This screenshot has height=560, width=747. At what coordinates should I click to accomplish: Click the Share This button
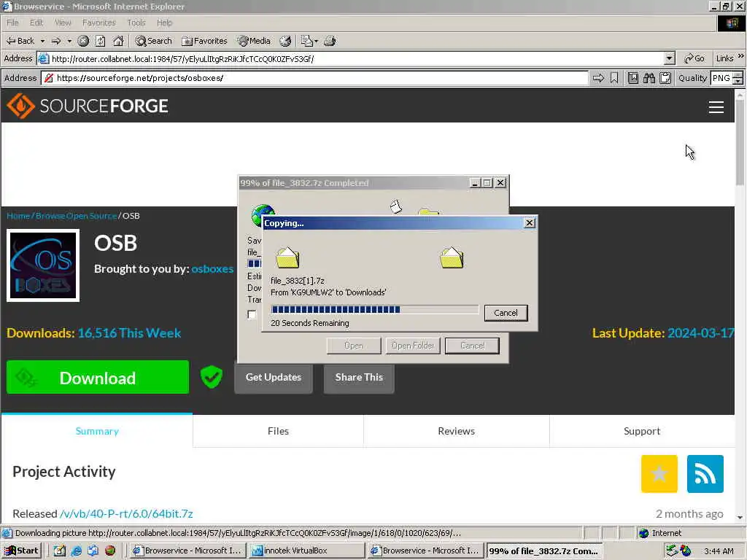359,378
